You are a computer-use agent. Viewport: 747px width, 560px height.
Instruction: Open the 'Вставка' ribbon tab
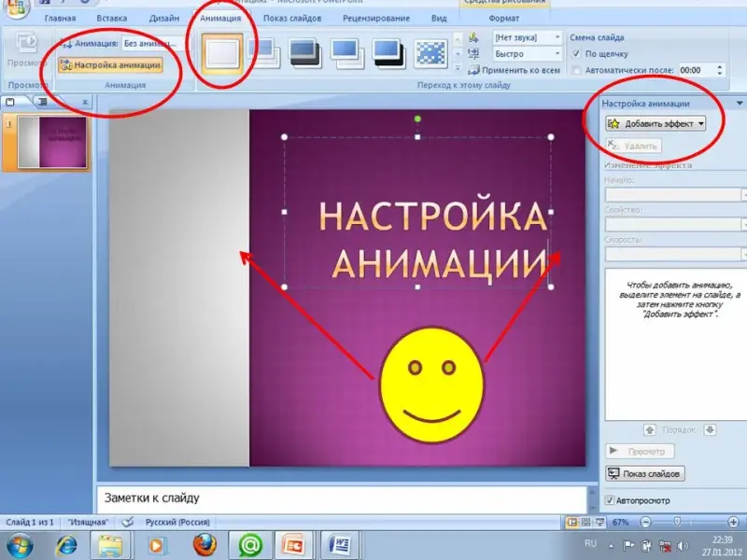point(111,18)
